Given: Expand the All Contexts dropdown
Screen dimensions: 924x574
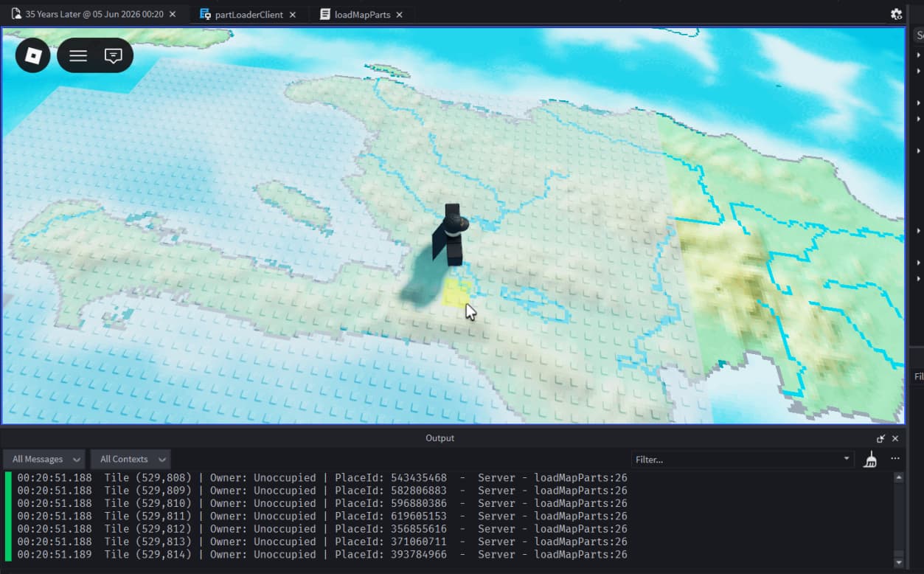Looking at the screenshot, I should click(131, 459).
